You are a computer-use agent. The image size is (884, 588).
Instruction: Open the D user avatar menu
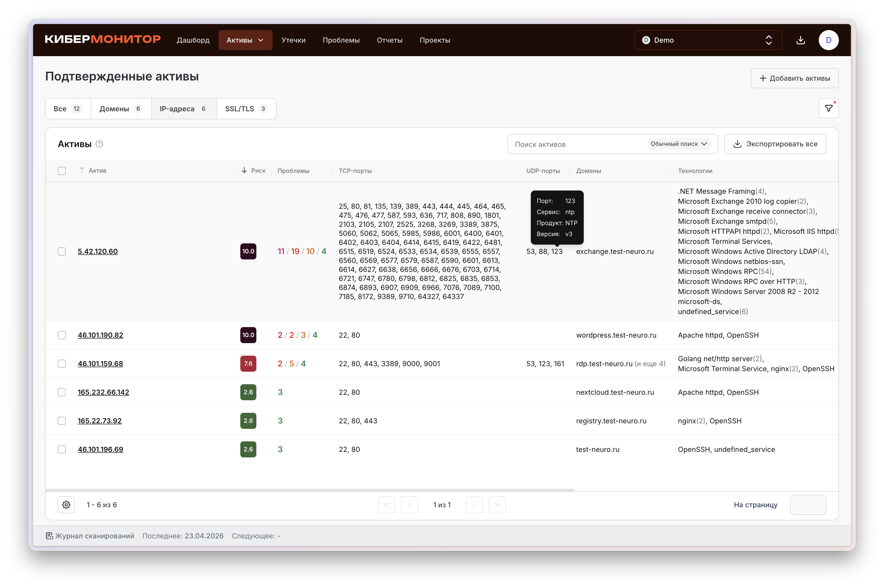[x=828, y=40]
